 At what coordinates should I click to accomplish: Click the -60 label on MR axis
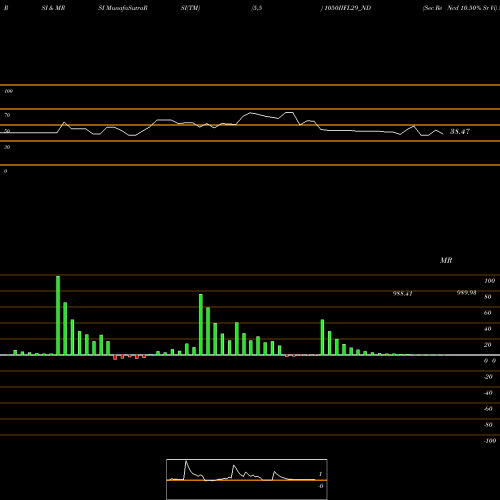pos(488,409)
